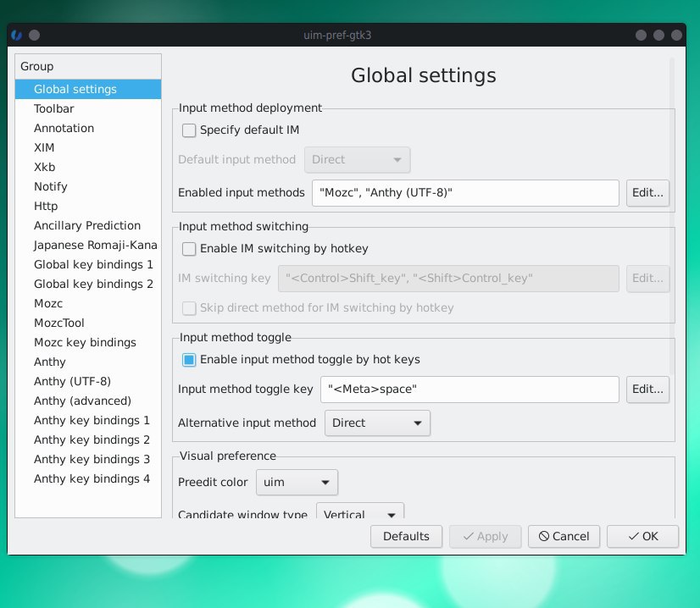Open the Toolbar group
The image size is (700, 608).
coord(88,109)
